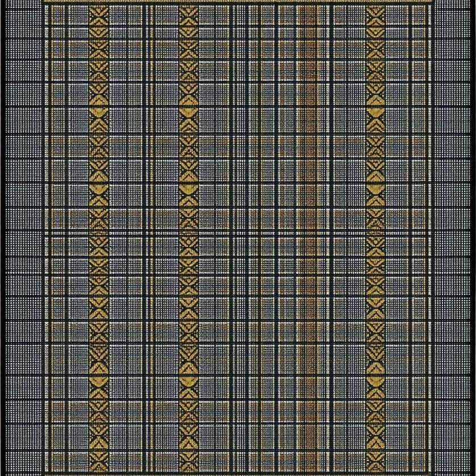Viewport: 476px width, 476px height.
Task: Click the black border along the bottom edge
Action: (239, 473)
